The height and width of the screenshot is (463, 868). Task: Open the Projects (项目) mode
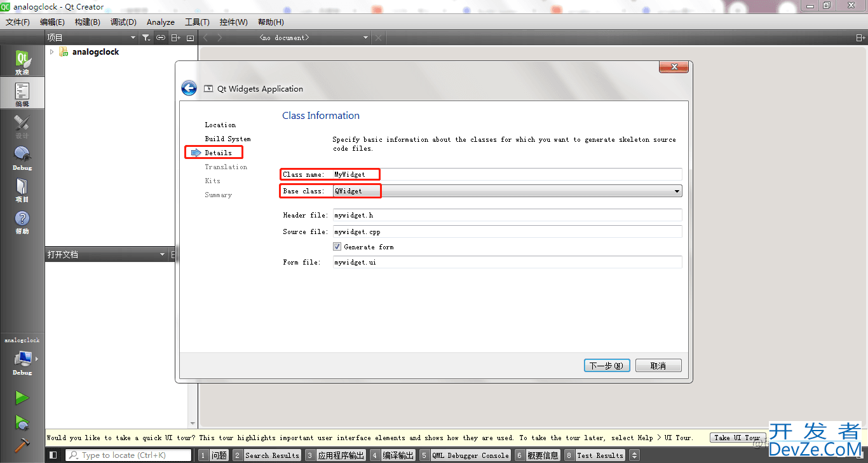22,190
